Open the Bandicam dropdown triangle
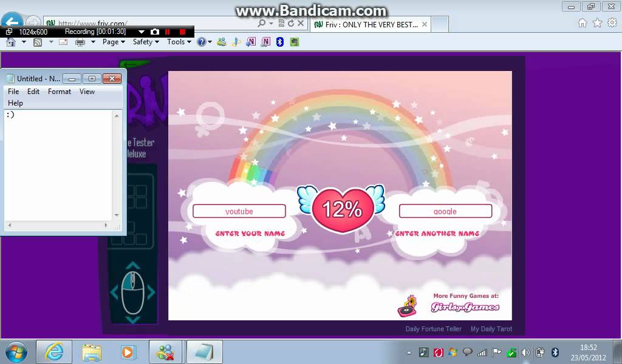The height and width of the screenshot is (364, 622). (x=141, y=32)
